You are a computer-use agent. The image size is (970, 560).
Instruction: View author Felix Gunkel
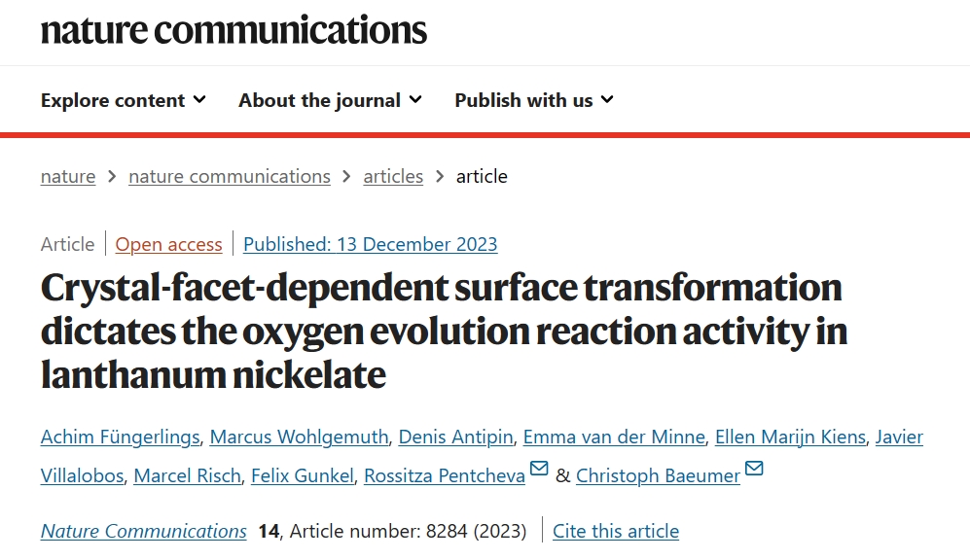point(303,475)
